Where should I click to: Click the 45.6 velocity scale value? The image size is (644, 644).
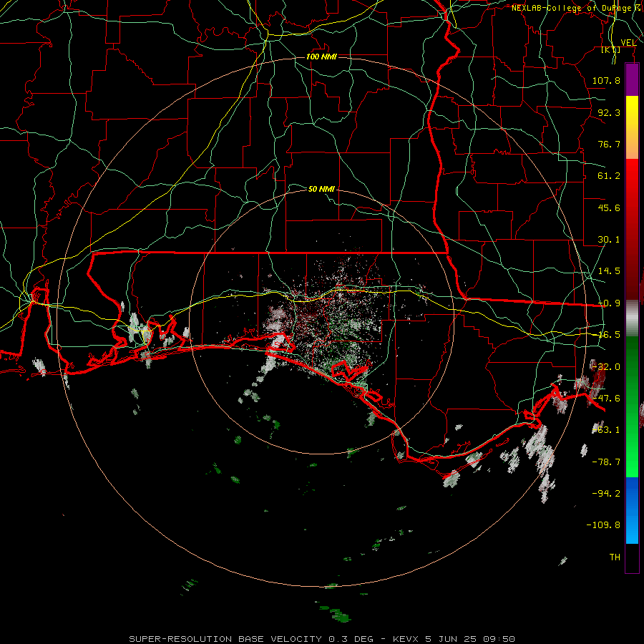609,208
